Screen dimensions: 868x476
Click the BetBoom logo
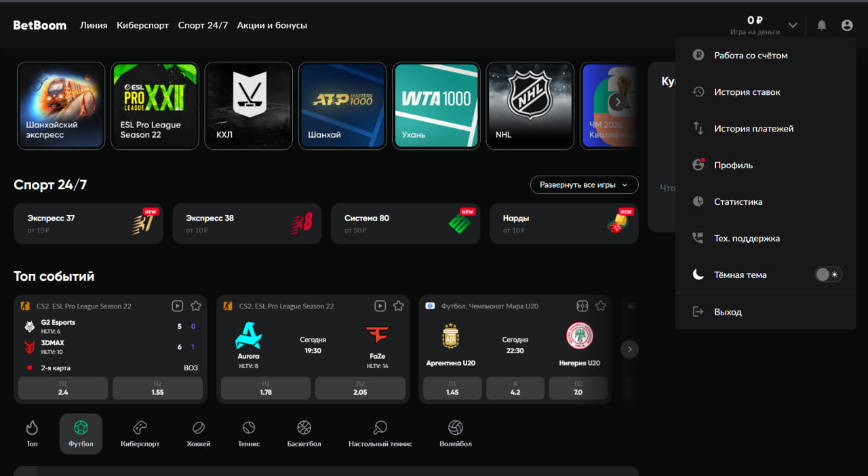pos(40,25)
